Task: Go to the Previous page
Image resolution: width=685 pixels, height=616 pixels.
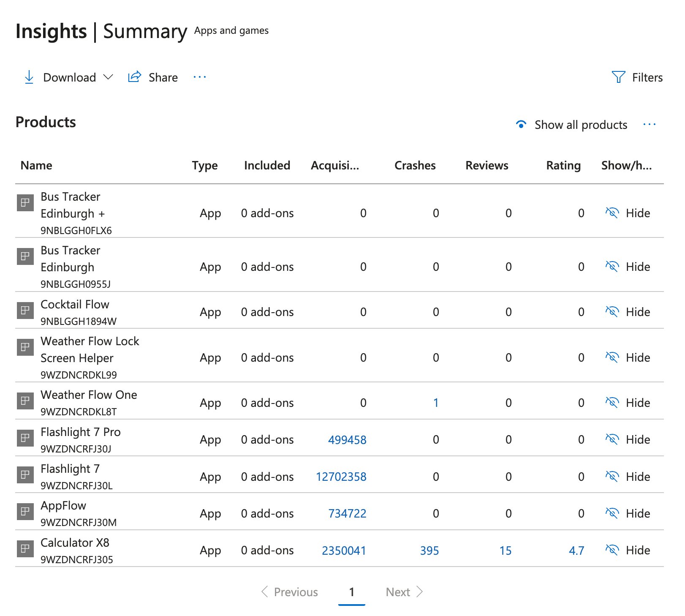Action: (x=290, y=592)
